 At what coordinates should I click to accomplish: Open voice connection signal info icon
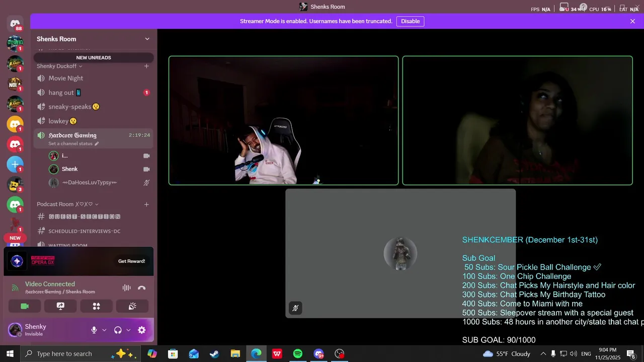tap(15, 288)
